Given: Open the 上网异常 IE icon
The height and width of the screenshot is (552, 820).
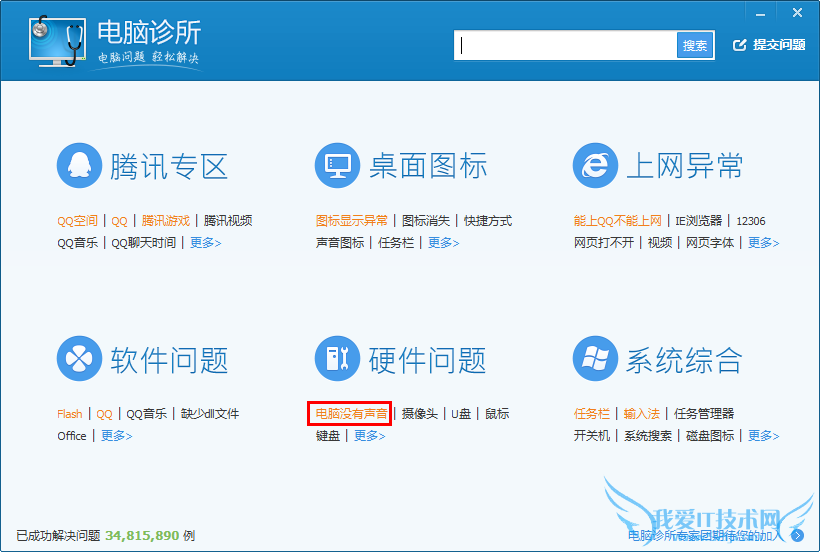Looking at the screenshot, I should click(596, 166).
